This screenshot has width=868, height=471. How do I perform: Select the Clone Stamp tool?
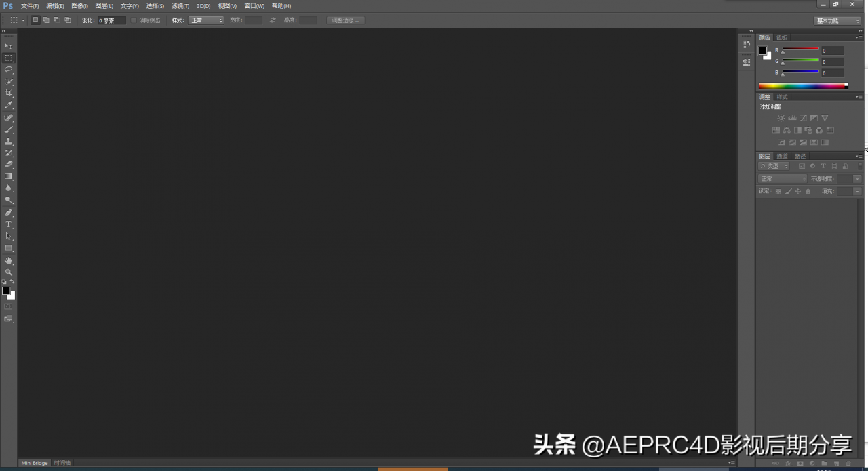click(9, 141)
